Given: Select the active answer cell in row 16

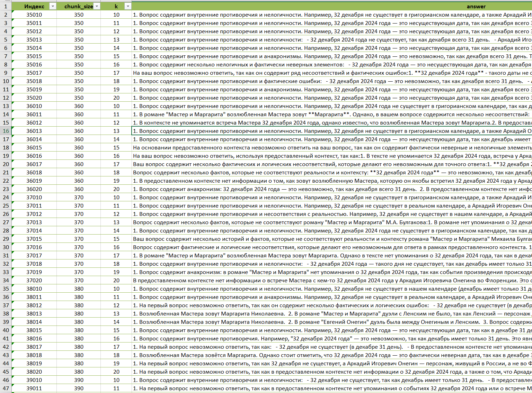Looking at the screenshot, I should tap(332, 131).
